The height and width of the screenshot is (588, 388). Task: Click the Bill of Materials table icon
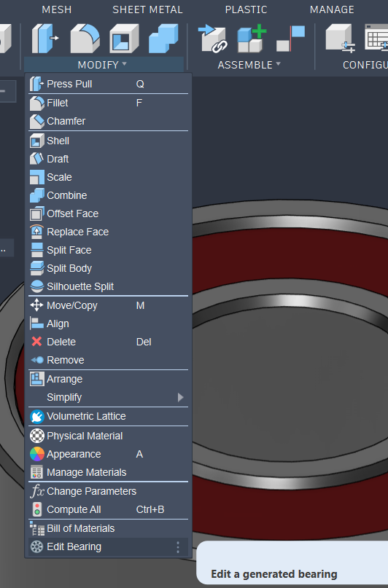[x=36, y=528]
